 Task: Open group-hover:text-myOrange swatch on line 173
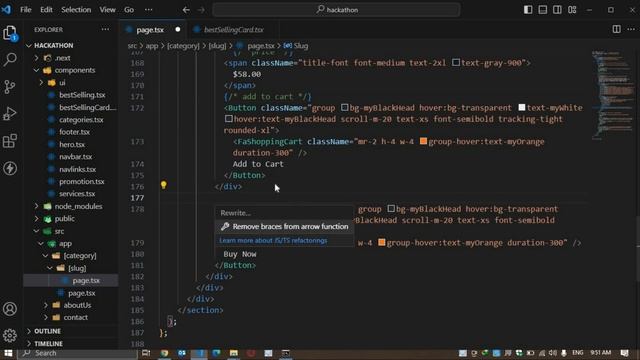(423, 141)
